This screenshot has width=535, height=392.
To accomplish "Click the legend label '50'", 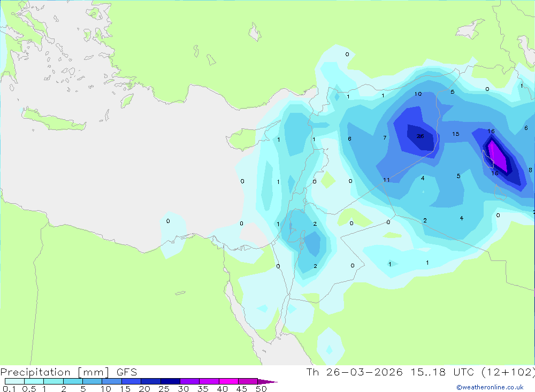I will point(261,389).
